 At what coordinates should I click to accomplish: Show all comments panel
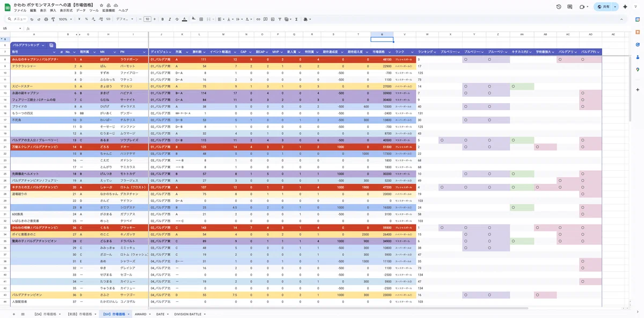point(571,7)
